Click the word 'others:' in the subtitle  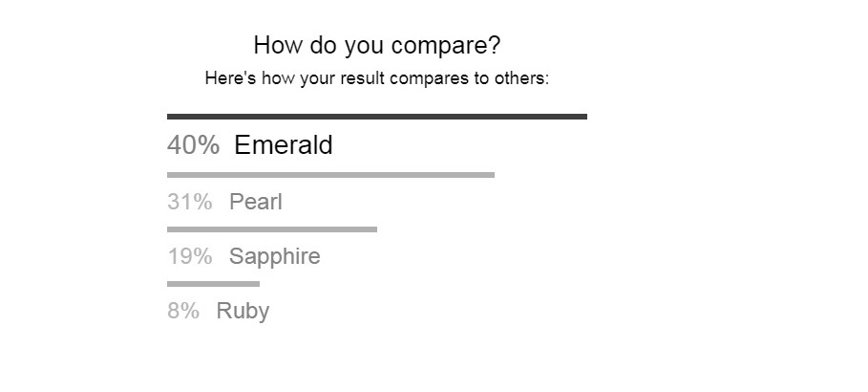tap(521, 78)
